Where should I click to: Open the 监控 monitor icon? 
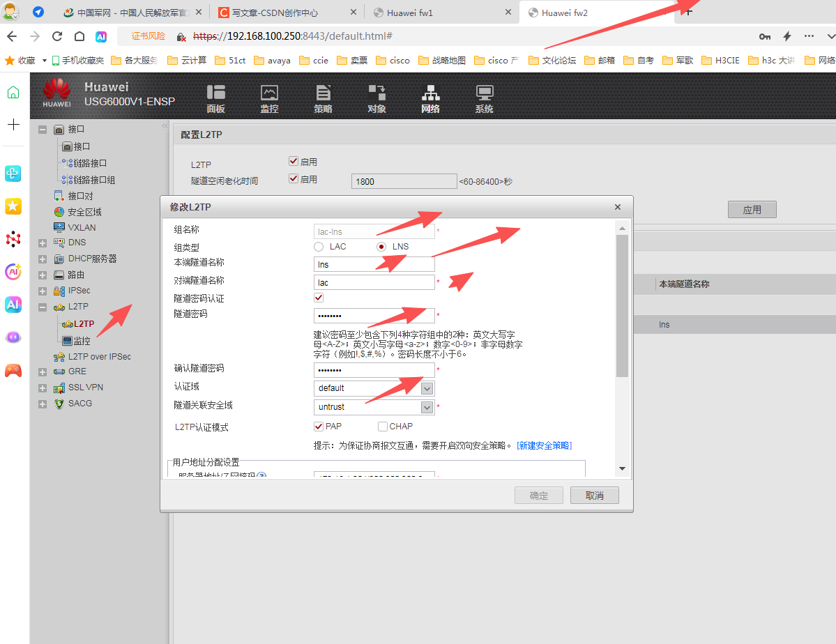click(x=269, y=99)
